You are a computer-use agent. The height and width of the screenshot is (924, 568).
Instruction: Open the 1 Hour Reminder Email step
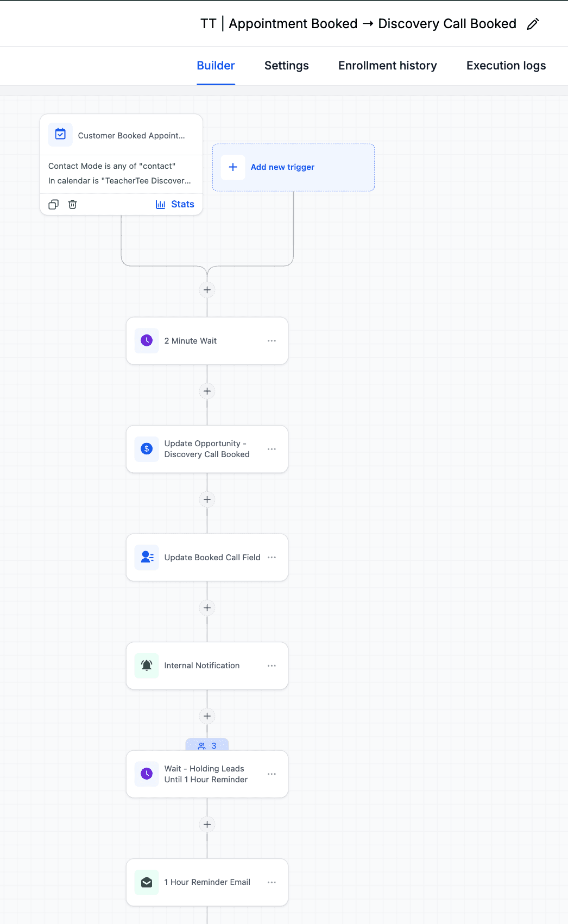pos(207,882)
